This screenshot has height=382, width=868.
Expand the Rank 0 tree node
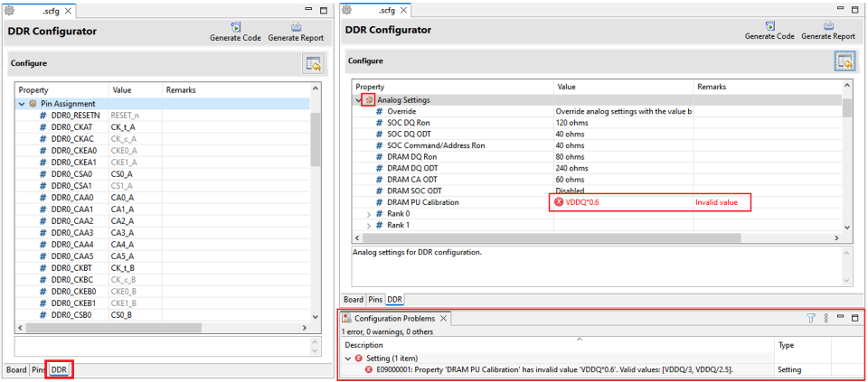tap(368, 214)
